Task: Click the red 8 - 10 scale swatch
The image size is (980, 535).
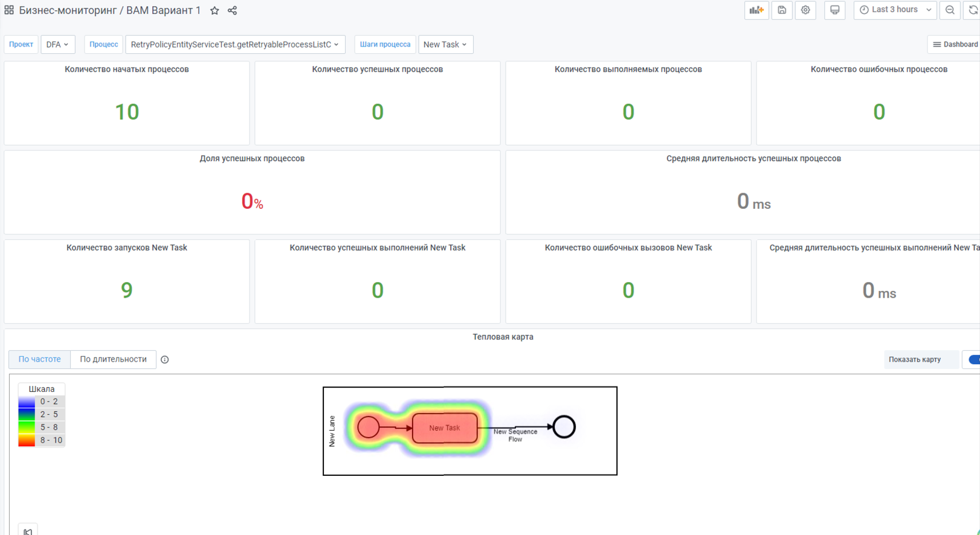Action: (x=27, y=441)
